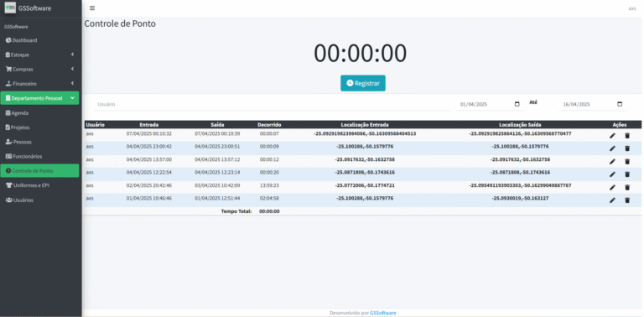Follow the GSSoftware footer link
Viewport: 644px width, 317px height.
382,313
